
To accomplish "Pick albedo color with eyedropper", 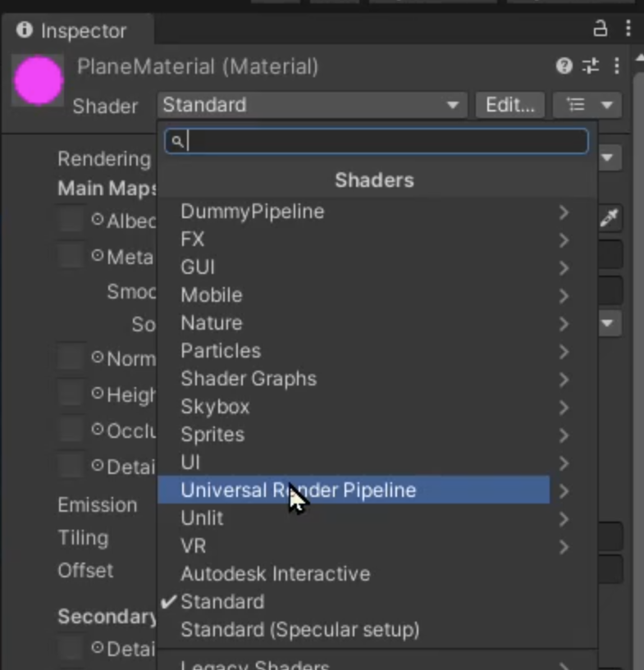I will pos(609,218).
